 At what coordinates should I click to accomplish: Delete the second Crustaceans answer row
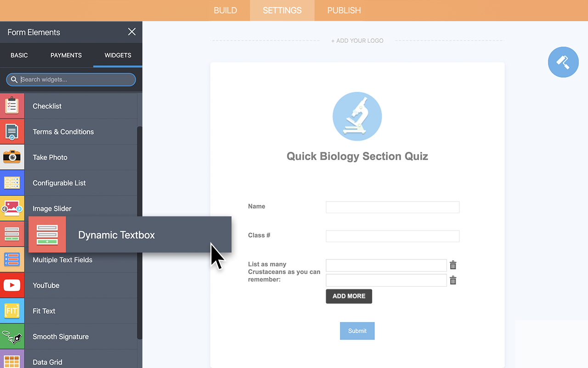click(x=453, y=280)
